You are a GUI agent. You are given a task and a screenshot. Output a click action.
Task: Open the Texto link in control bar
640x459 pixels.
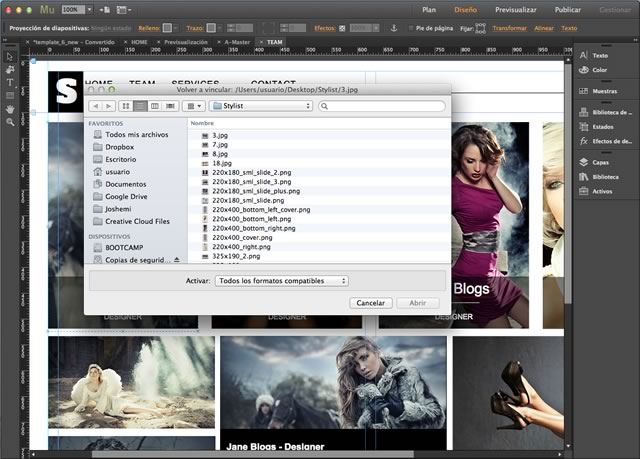[x=569, y=28]
